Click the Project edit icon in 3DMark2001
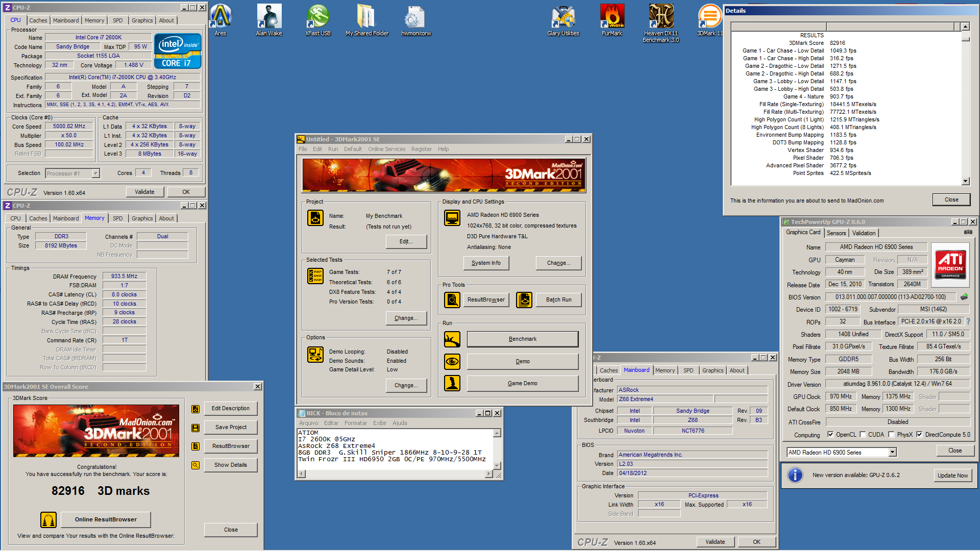This screenshot has width=980, height=551. (x=315, y=218)
